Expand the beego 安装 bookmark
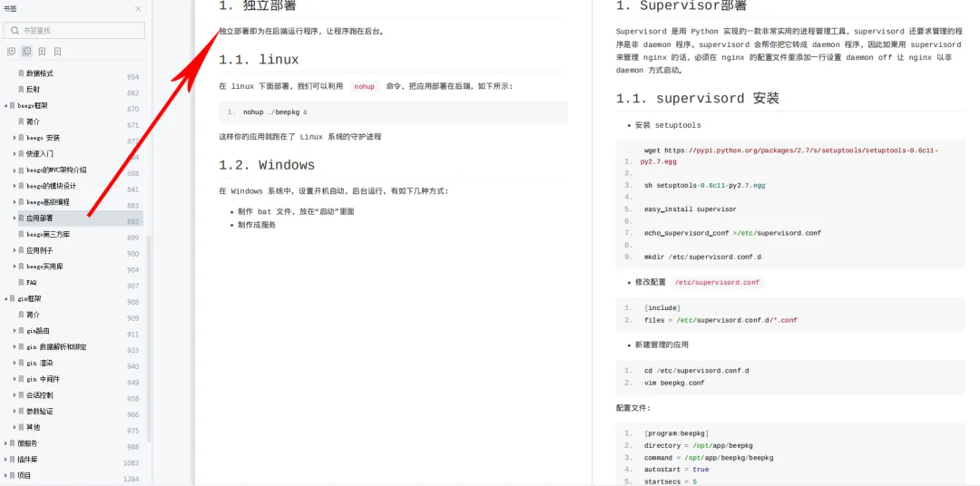 [15, 138]
